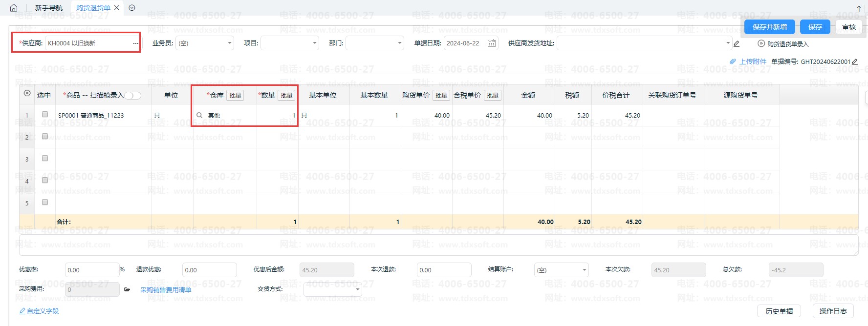This screenshot has width=868, height=326.
Task: Click the folder icon next to 采购费用
Action: pos(127,289)
